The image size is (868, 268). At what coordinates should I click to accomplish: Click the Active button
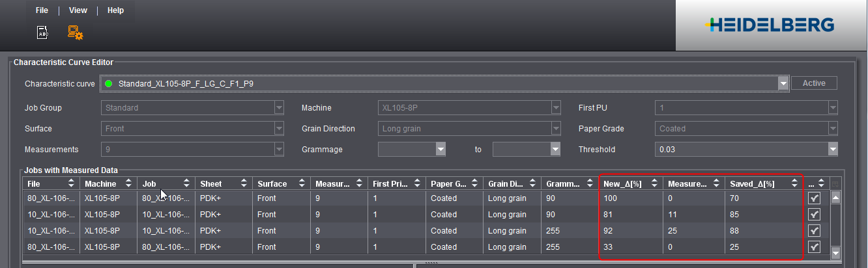pyautogui.click(x=814, y=83)
